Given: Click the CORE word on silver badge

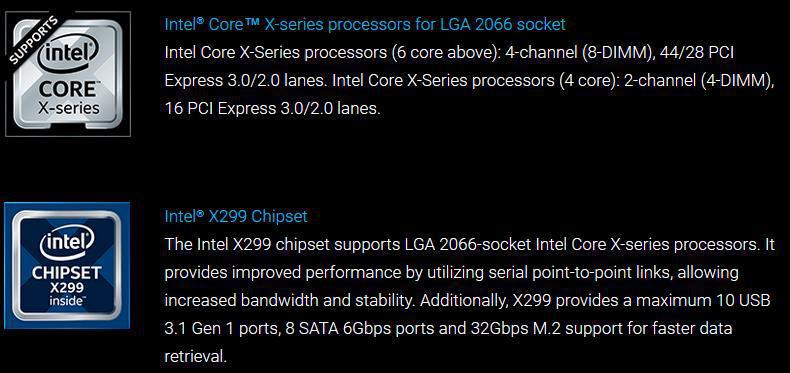Looking at the screenshot, I should pyautogui.click(x=68, y=90).
